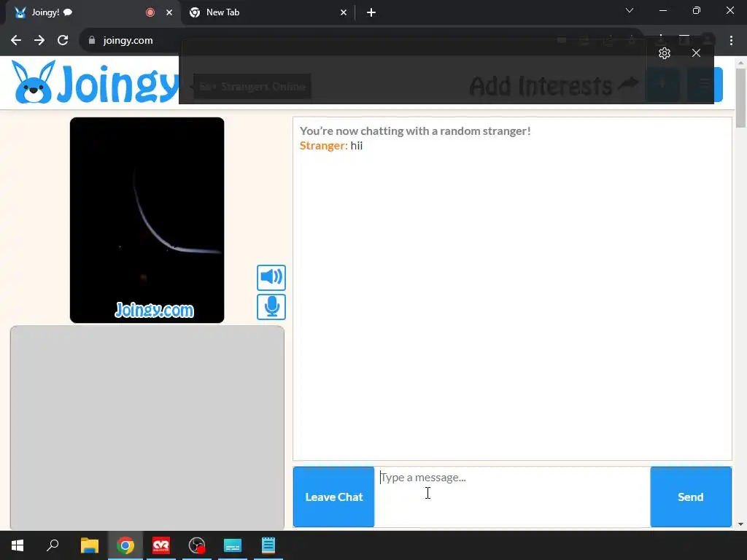Image resolution: width=747 pixels, height=560 pixels.
Task: Go forward in browser history
Action: point(39,40)
